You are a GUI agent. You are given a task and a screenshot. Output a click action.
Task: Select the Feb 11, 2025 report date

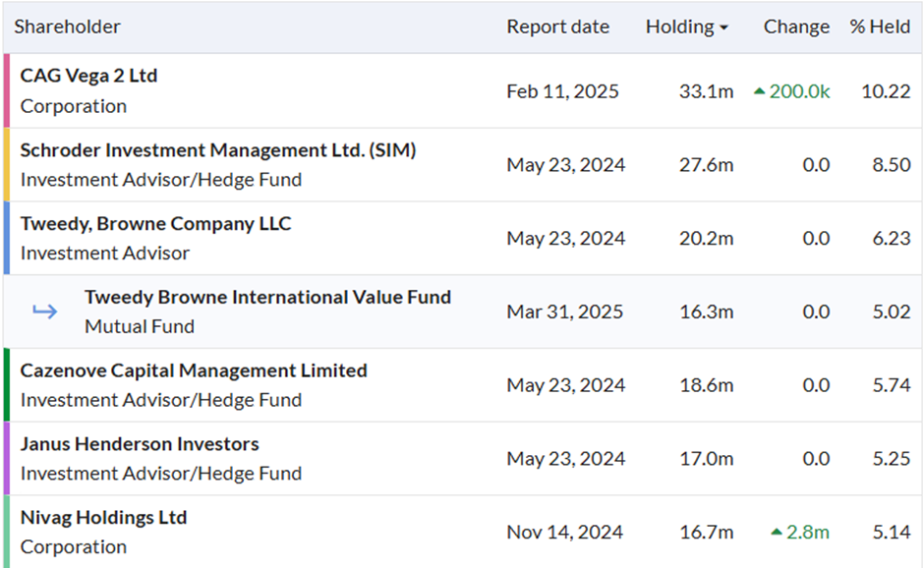click(563, 91)
